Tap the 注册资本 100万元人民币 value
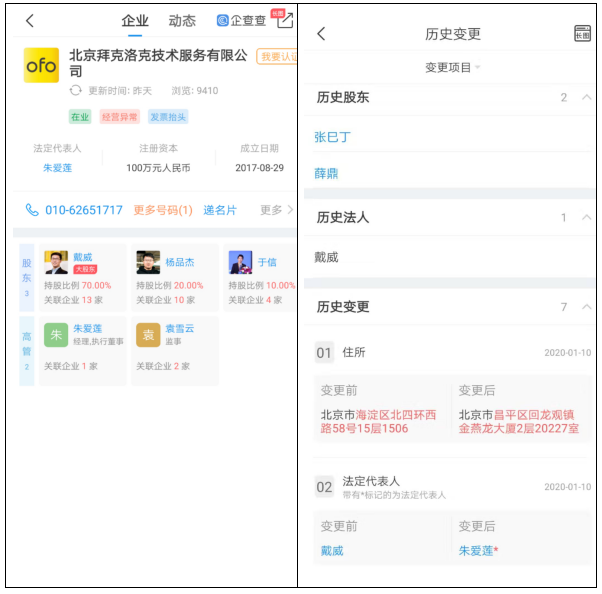This screenshot has height=594, width=602. (x=158, y=168)
